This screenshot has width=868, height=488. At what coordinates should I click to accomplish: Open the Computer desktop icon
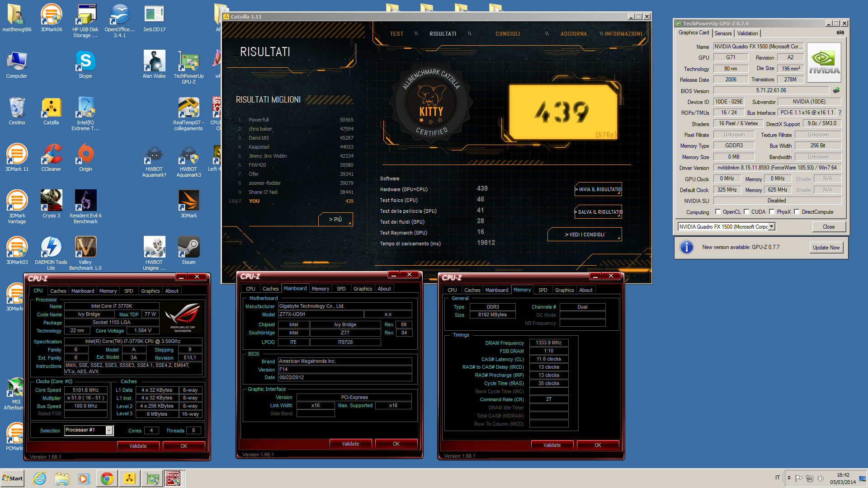click(x=17, y=65)
